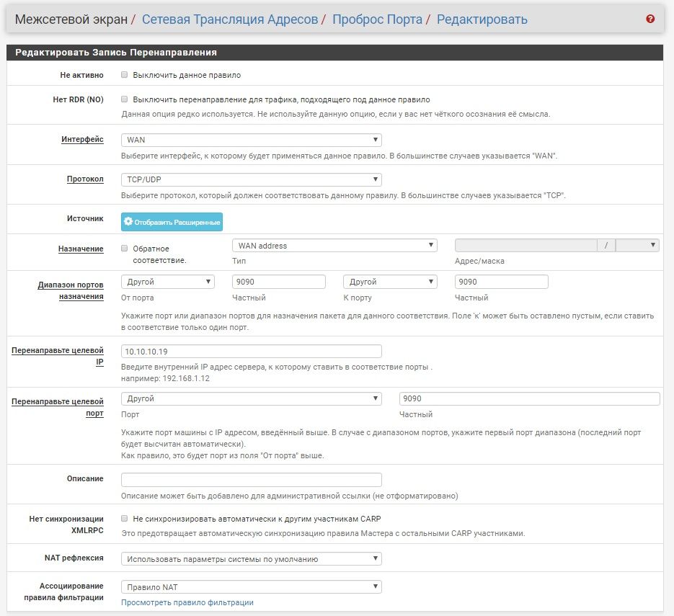Screen dimensions: 674x616
Task: Open the "От порта" port dropdown
Action: coord(167,282)
